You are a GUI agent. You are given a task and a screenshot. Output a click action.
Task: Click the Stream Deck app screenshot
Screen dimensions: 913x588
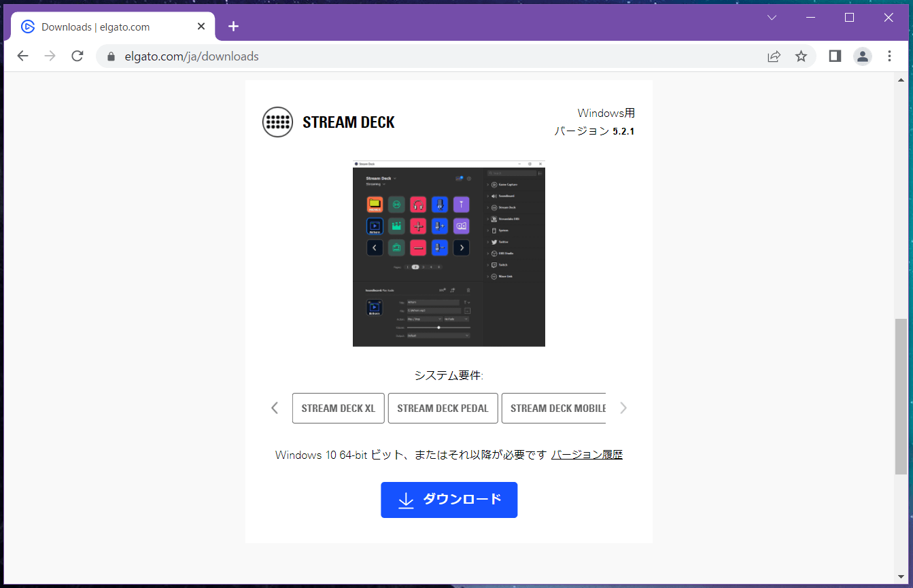(449, 254)
